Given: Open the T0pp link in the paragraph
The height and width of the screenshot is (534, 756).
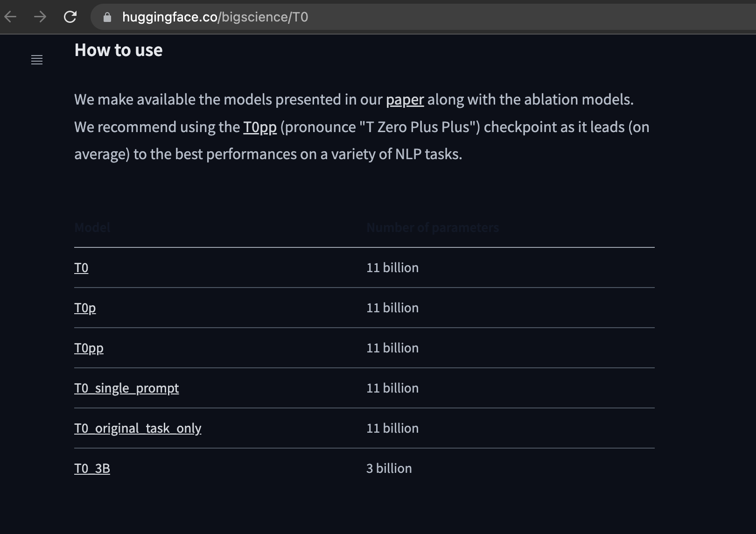Looking at the screenshot, I should click(259, 127).
